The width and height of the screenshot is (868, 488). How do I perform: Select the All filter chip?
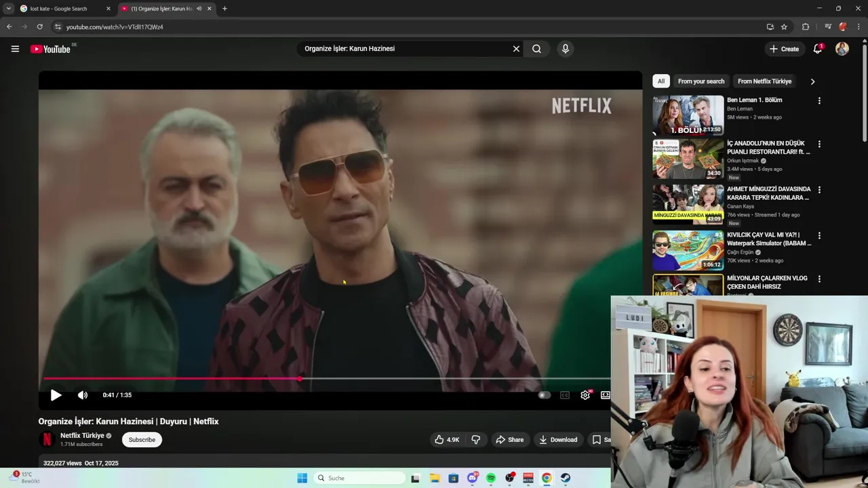click(661, 81)
